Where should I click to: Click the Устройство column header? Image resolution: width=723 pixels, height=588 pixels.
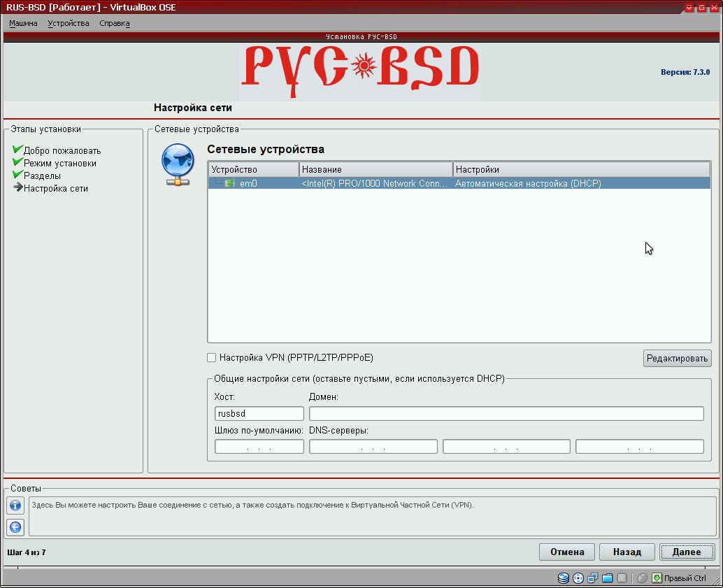point(254,169)
